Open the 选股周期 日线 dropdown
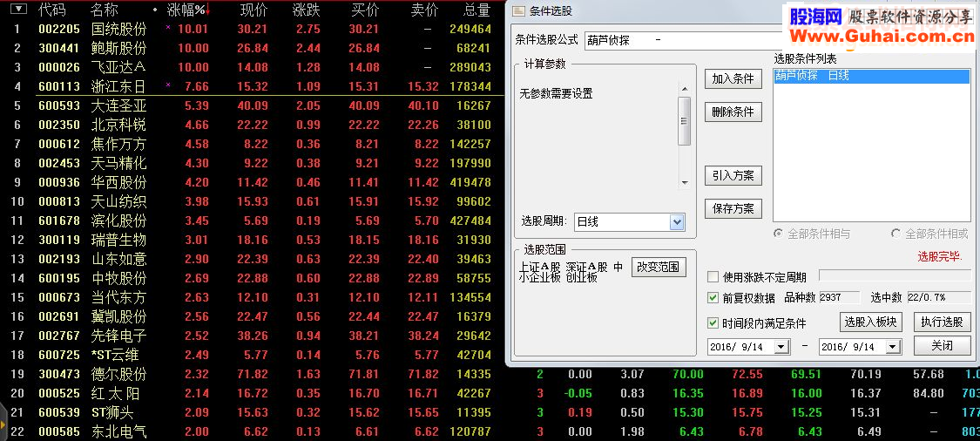 tap(677, 222)
